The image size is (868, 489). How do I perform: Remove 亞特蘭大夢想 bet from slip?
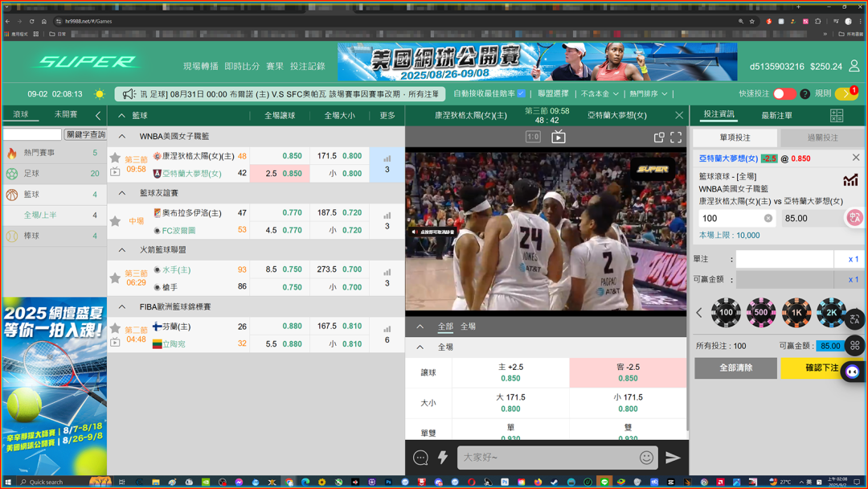856,158
